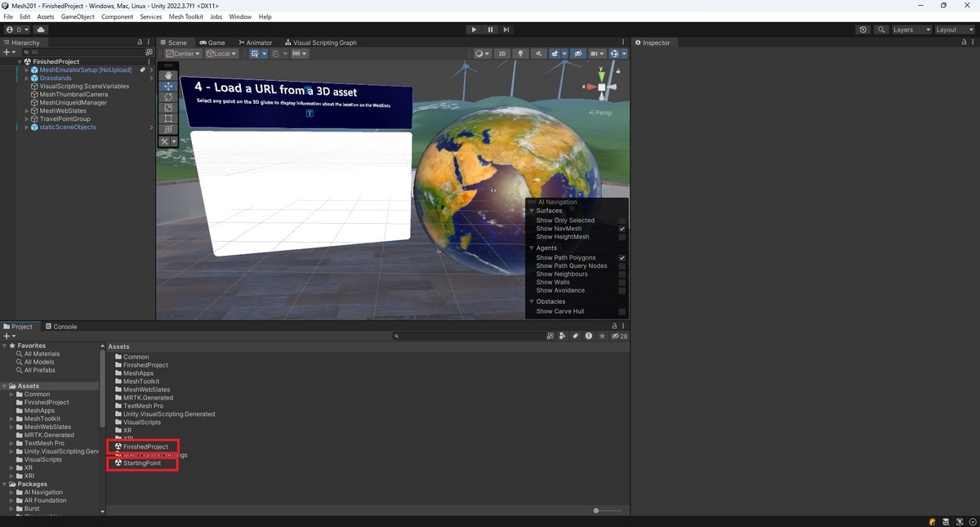Open the Project panel add (+) dropdown
The image size is (980, 527).
[x=9, y=336]
